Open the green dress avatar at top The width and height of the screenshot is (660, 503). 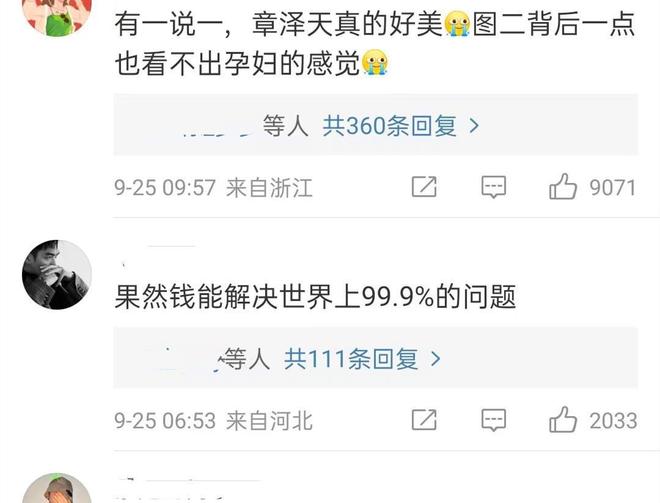[57, 17]
